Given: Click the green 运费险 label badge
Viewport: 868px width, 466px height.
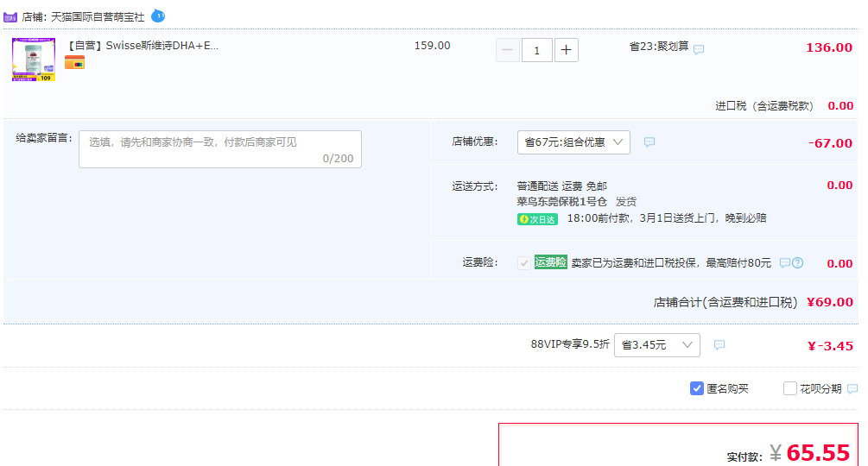Looking at the screenshot, I should tap(550, 262).
